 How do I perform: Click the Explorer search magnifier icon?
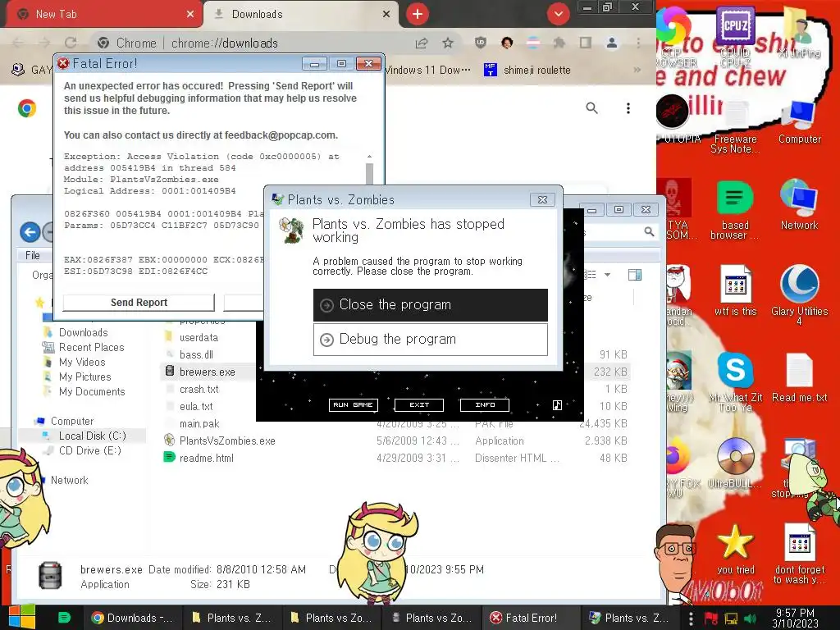coord(649,231)
